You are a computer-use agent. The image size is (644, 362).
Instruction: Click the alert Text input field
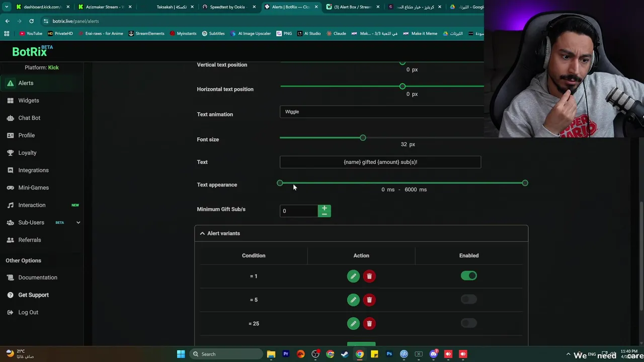pos(380,162)
